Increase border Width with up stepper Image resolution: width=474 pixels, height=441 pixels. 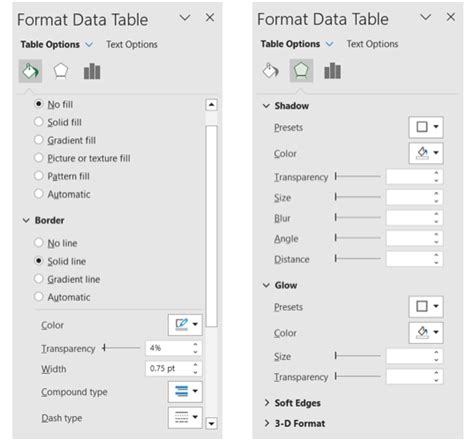coord(196,365)
